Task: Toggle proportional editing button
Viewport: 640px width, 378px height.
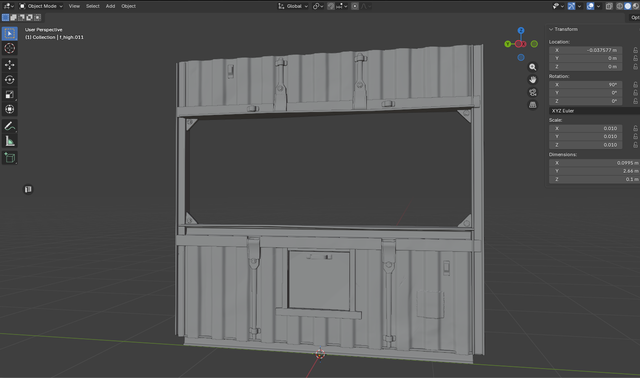Action: 355,6
